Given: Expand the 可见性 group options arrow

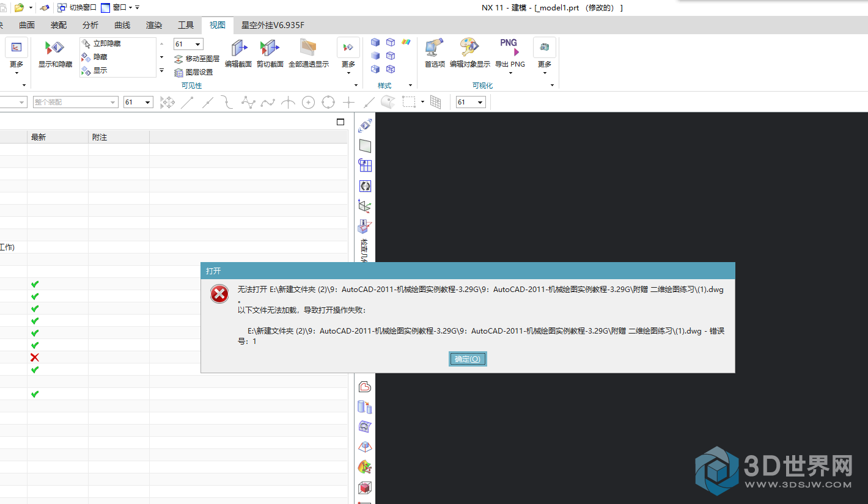Looking at the screenshot, I should [x=356, y=86].
